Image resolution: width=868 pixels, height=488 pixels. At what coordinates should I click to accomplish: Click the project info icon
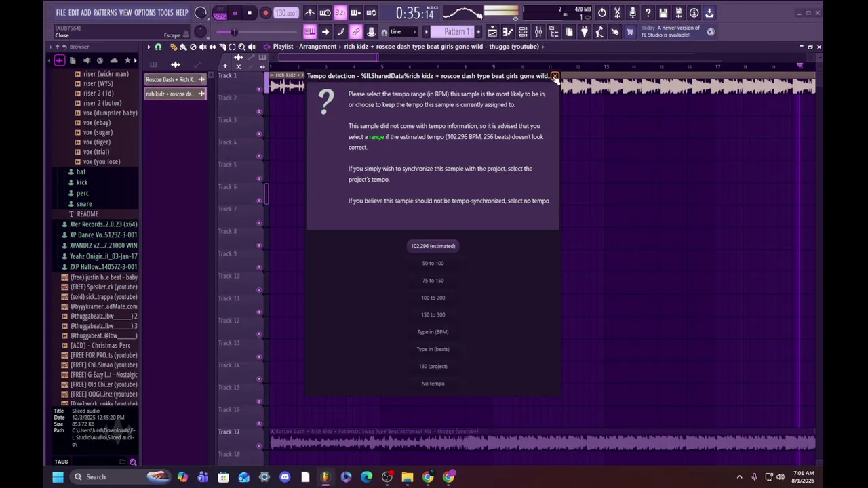point(694,13)
